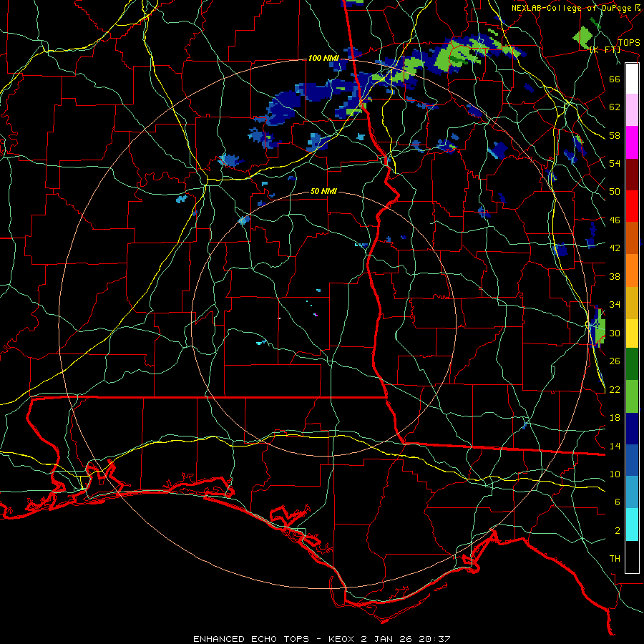The width and height of the screenshot is (644, 644).
Task: Click the "58" scale value
Action: (615, 135)
